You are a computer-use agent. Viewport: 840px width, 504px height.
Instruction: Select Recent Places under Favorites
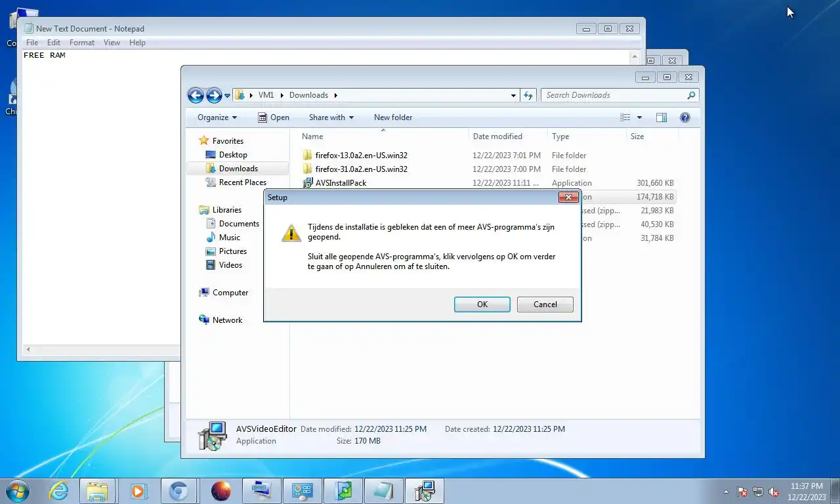point(243,182)
